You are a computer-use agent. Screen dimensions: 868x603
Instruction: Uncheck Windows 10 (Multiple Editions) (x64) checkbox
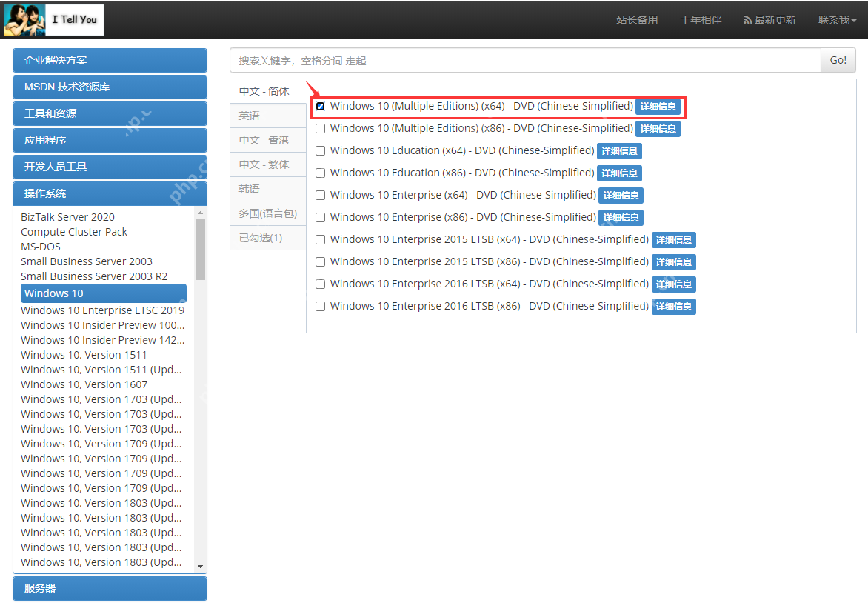click(x=320, y=107)
